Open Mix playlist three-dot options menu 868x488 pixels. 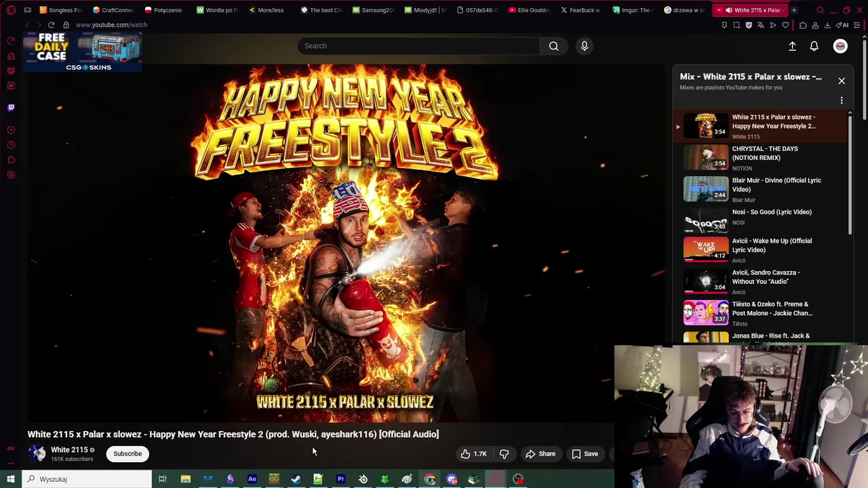point(842,100)
